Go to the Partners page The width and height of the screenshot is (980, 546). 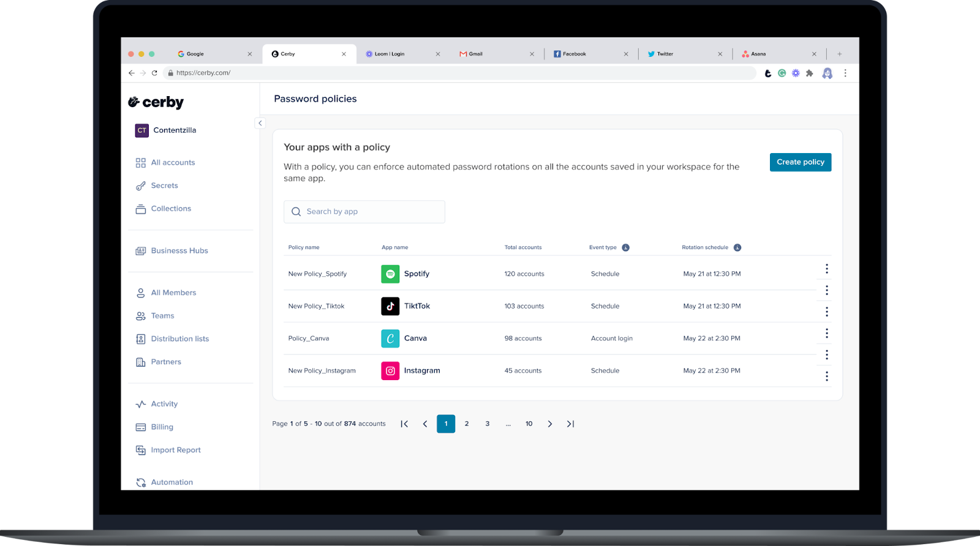pos(159,362)
